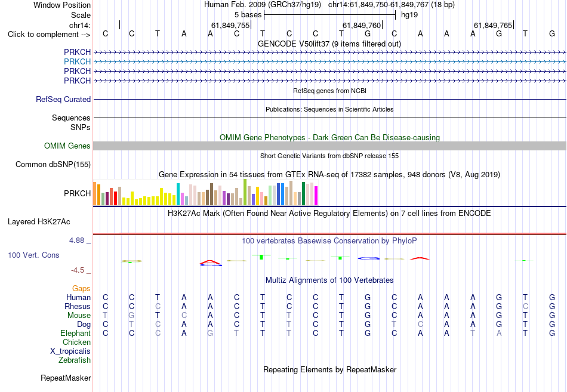Select the chr14: ruler label
The width and height of the screenshot is (567, 392).
pyautogui.click(x=80, y=25)
